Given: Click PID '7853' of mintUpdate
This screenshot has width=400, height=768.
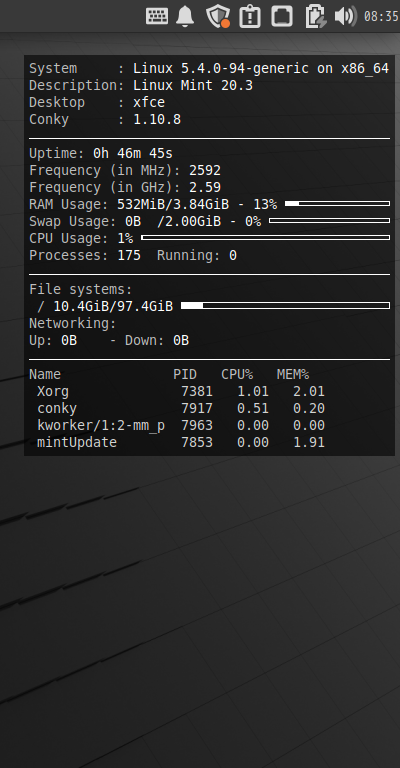Looking at the screenshot, I should tap(197, 442).
